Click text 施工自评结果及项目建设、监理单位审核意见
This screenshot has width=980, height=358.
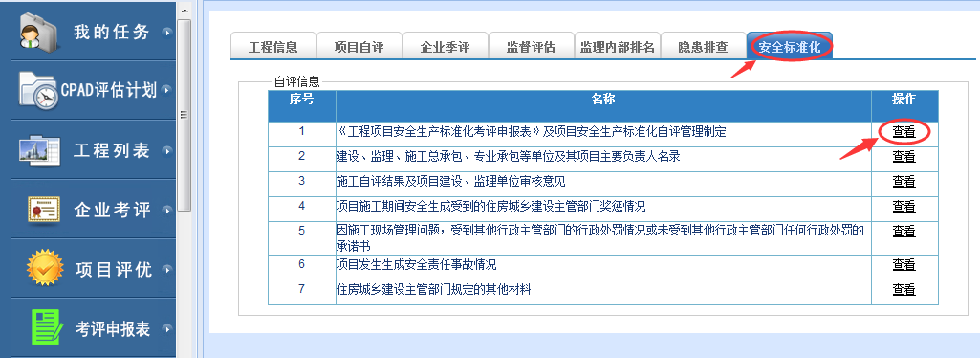[450, 182]
